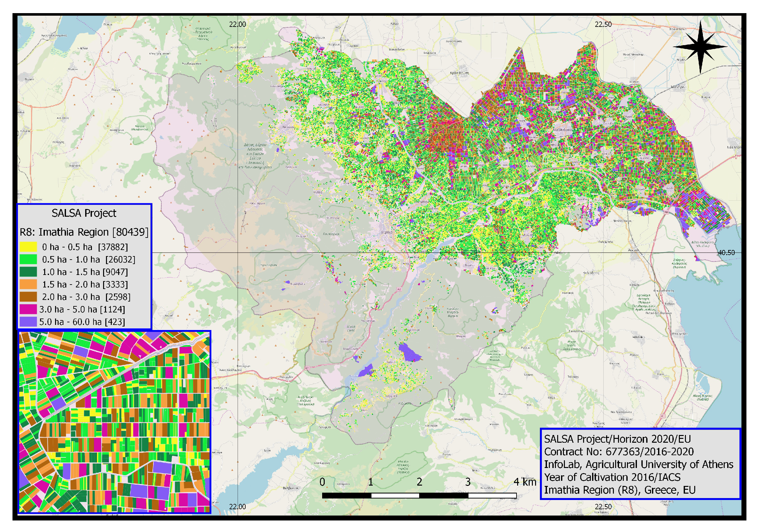Click the SALSA Project legend title
The width and height of the screenshot is (757, 532).
click(84, 213)
